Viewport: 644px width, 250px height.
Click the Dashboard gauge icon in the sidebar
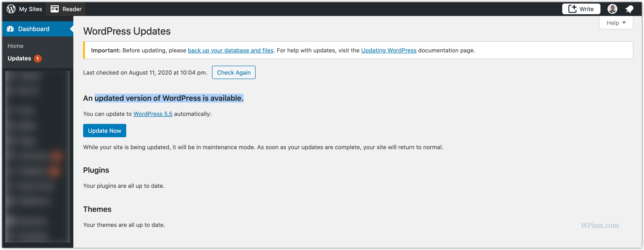tap(10, 29)
